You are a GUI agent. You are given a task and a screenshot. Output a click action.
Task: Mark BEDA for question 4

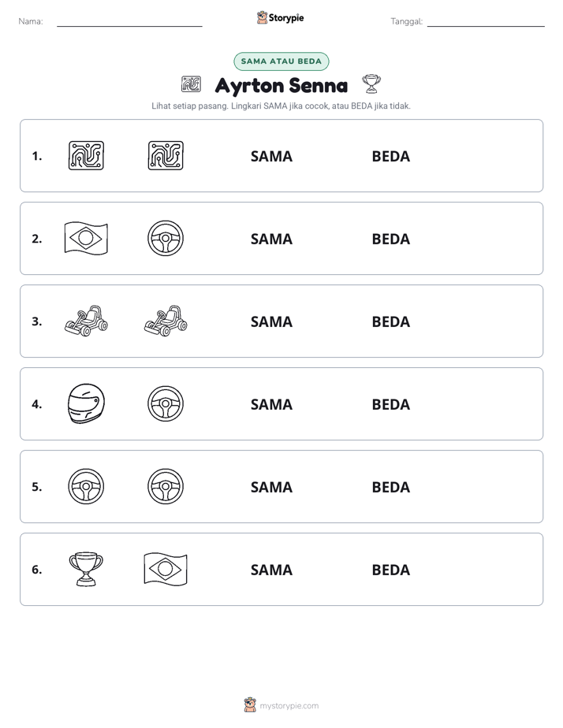(390, 404)
